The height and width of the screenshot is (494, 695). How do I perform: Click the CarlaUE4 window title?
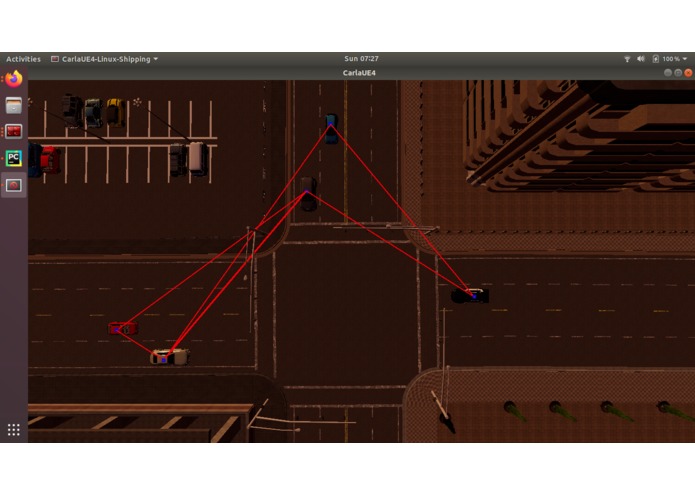click(x=359, y=73)
